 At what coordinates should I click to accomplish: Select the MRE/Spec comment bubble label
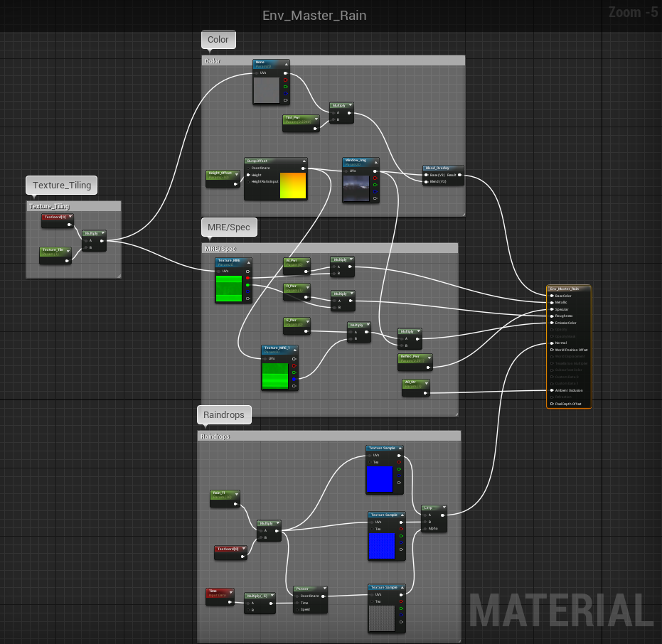(229, 227)
